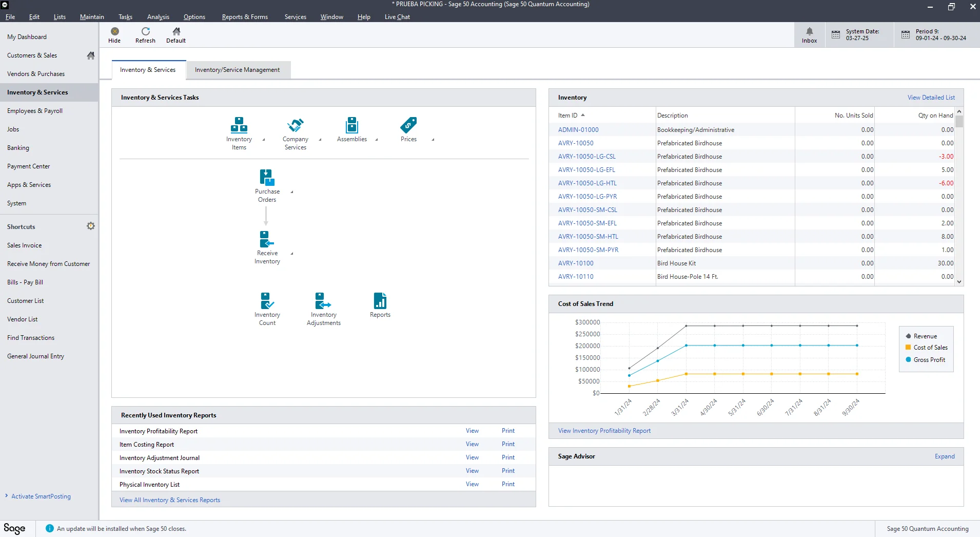Viewport: 980px width, 537px height.
Task: Open the Reports & Forms menu
Action: pyautogui.click(x=245, y=17)
